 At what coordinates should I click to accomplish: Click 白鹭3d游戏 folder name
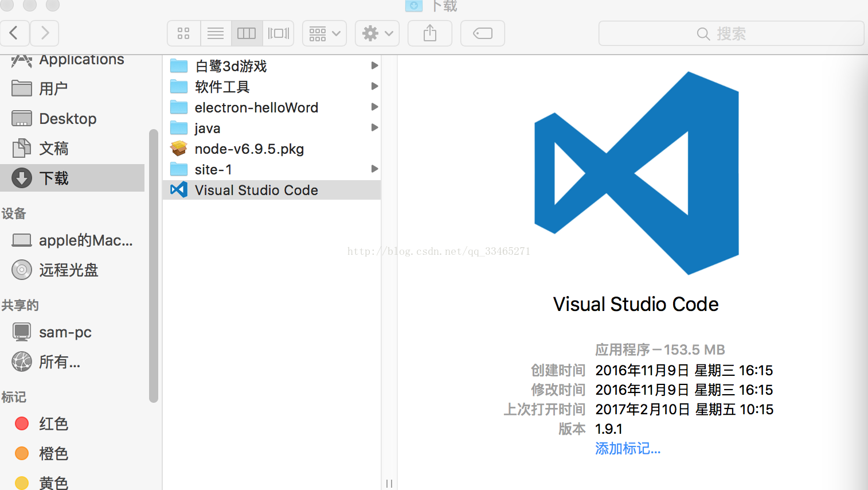231,66
